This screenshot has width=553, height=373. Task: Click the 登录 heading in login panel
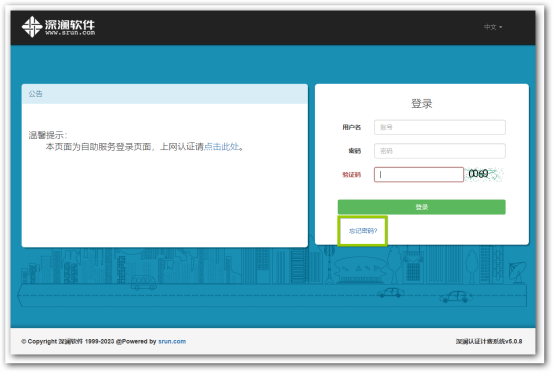pyautogui.click(x=421, y=104)
